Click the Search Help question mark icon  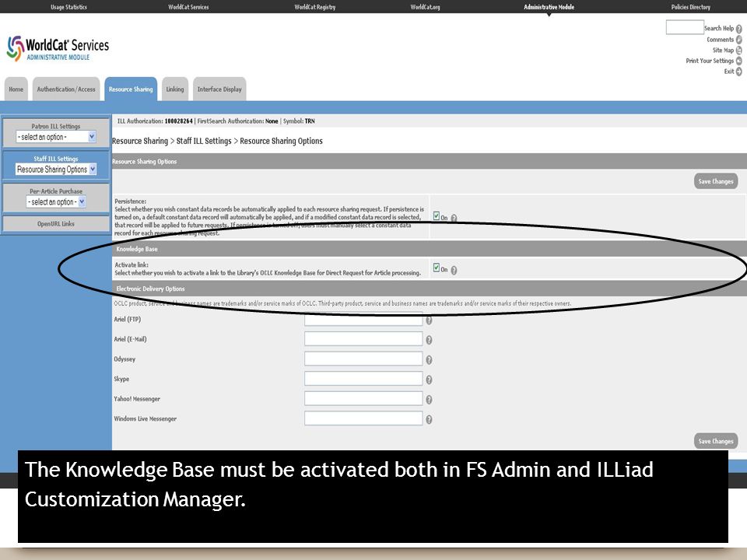point(739,29)
